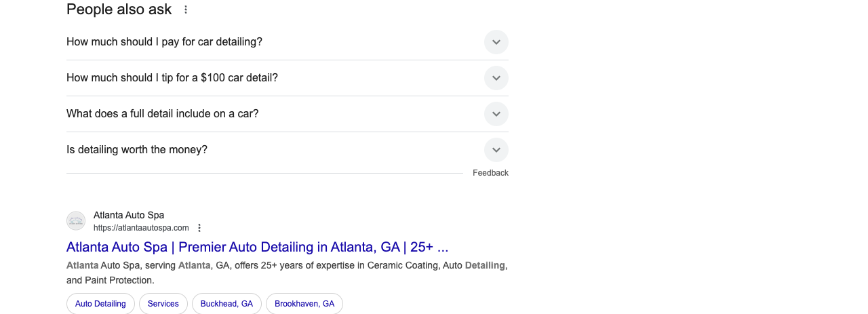
Task: Expand chevron for detailing worth the money
Action: (x=496, y=150)
